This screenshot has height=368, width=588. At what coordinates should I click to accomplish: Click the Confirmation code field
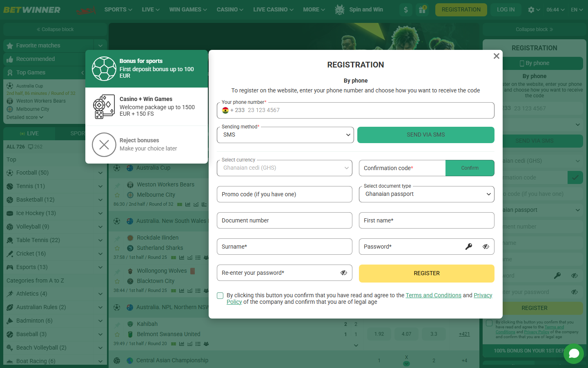click(402, 168)
